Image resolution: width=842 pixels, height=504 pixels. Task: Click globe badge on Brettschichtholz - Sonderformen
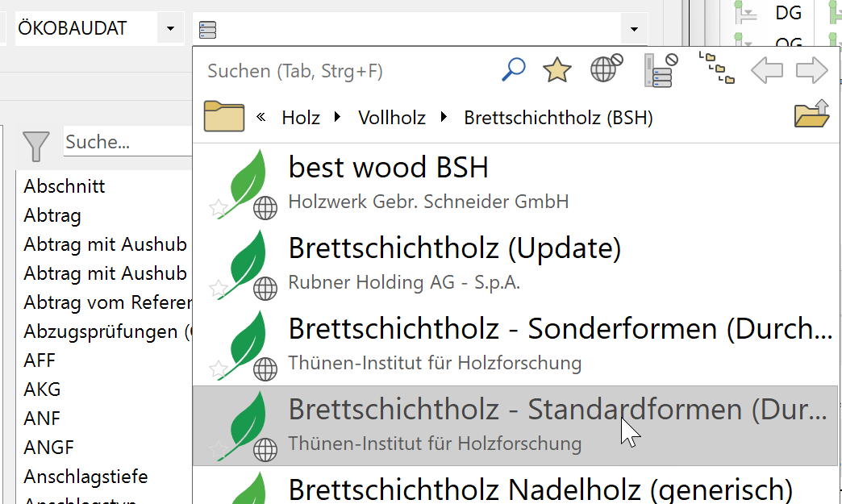[265, 369]
